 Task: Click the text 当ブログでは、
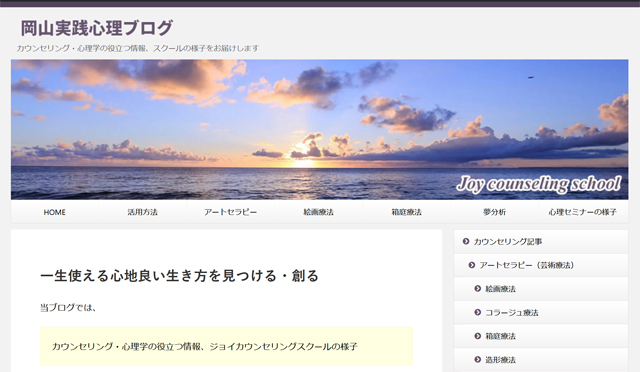[x=68, y=308]
